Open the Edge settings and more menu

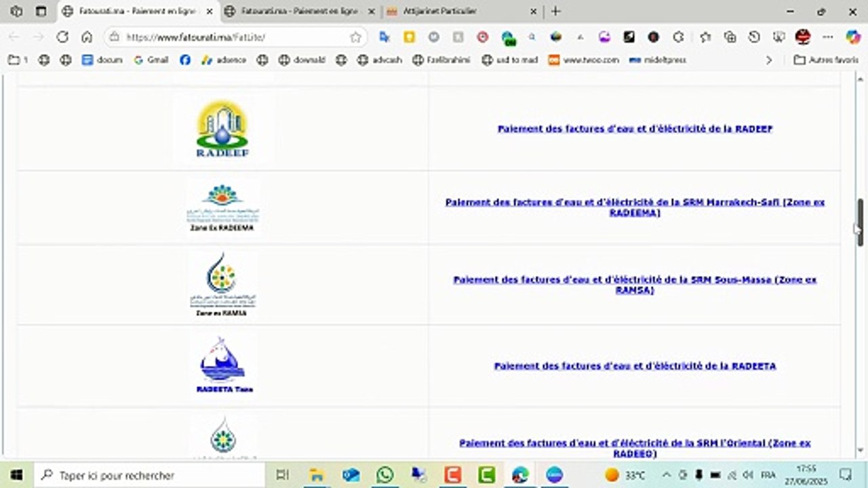click(x=828, y=37)
